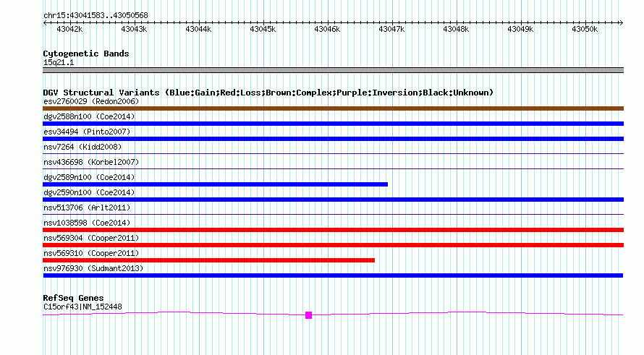Select the gray 15q21.1 cytogenetic band bar
Screen dimensions: 644x355
coord(333,70)
